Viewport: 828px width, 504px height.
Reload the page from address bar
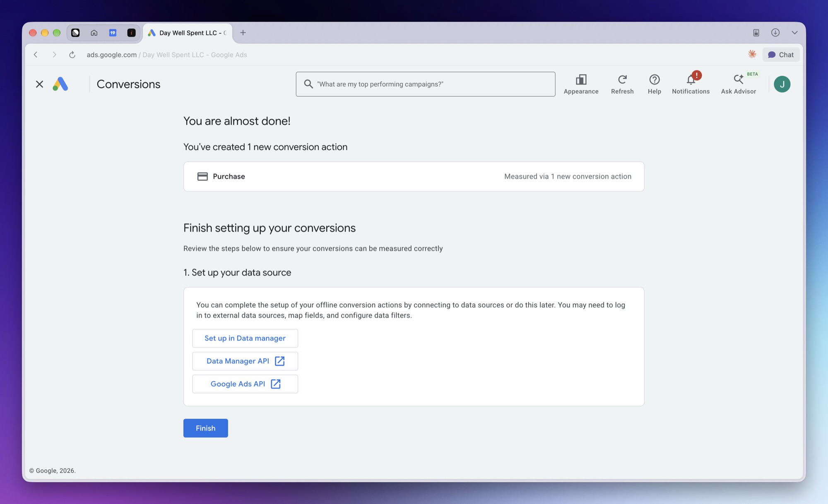coord(72,55)
